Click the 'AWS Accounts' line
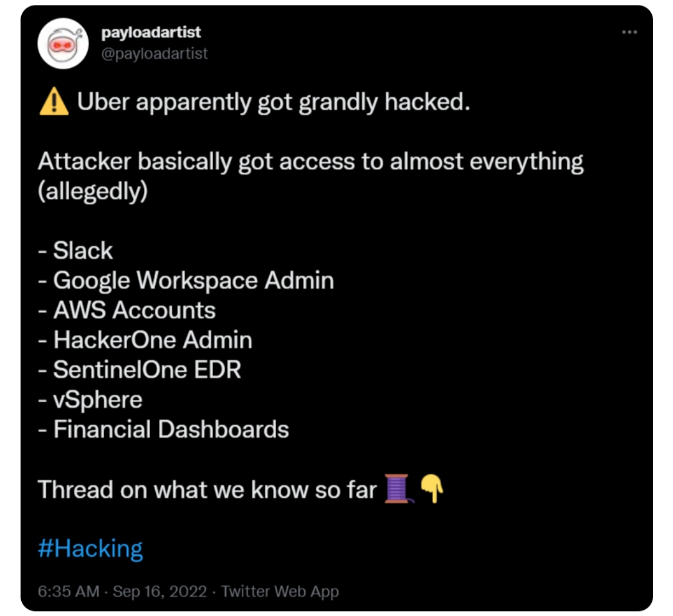 point(126,310)
